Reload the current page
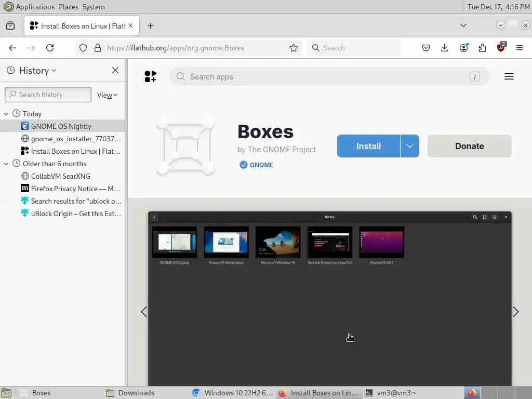This screenshot has height=399, width=532. pyautogui.click(x=50, y=48)
